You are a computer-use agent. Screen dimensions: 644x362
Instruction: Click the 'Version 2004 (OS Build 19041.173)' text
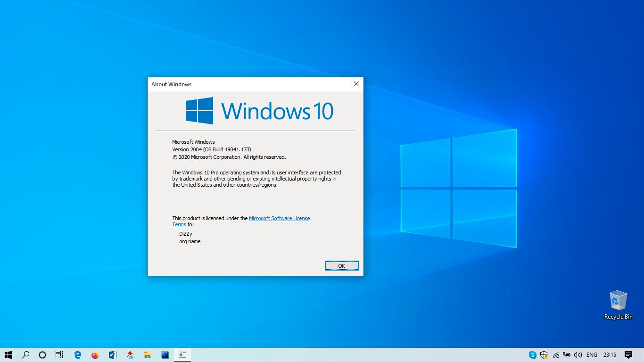click(x=212, y=149)
